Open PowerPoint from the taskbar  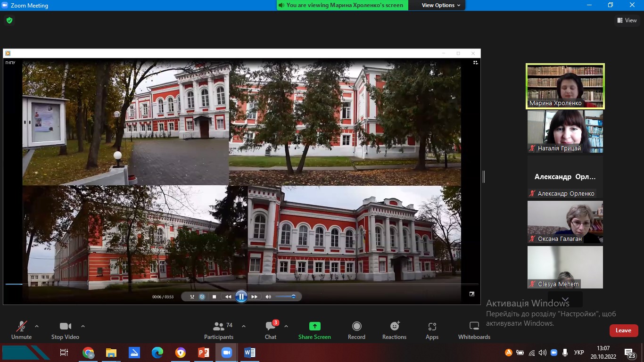click(x=204, y=353)
